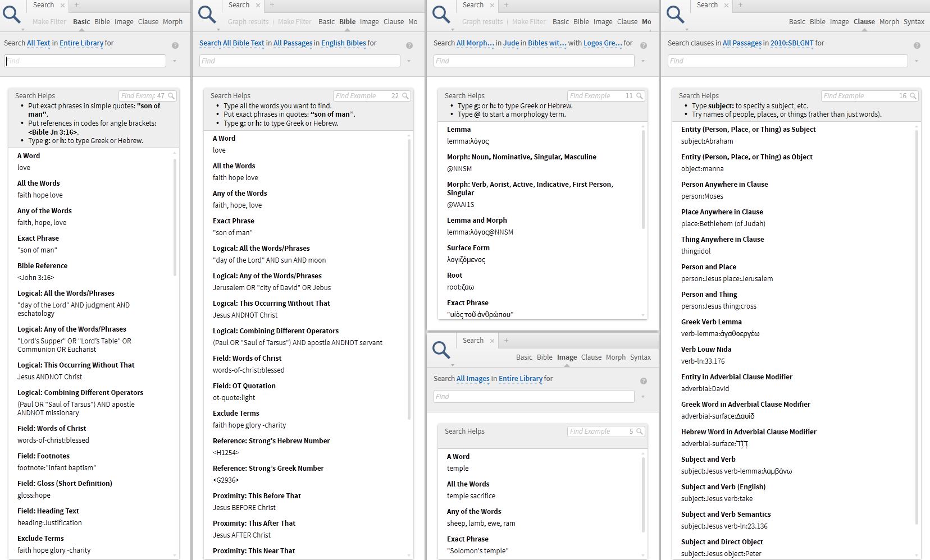Open help icon in English Bibles search panel
Screen dimensions: 930x560
(x=409, y=45)
